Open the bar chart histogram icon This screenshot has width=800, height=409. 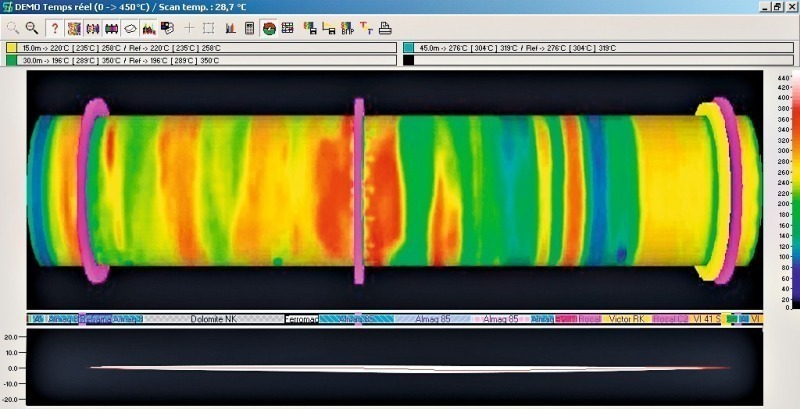tap(231, 28)
